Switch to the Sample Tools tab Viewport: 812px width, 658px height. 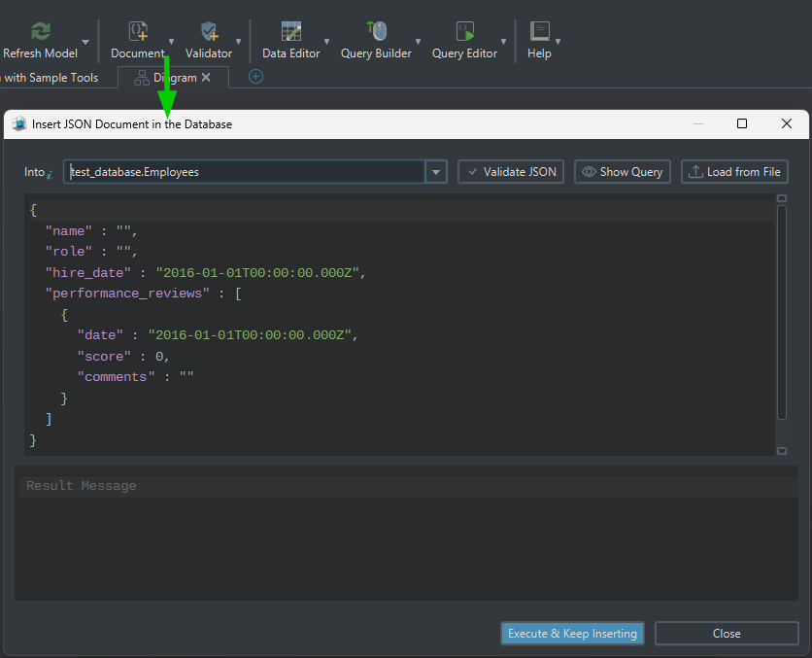tap(51, 78)
